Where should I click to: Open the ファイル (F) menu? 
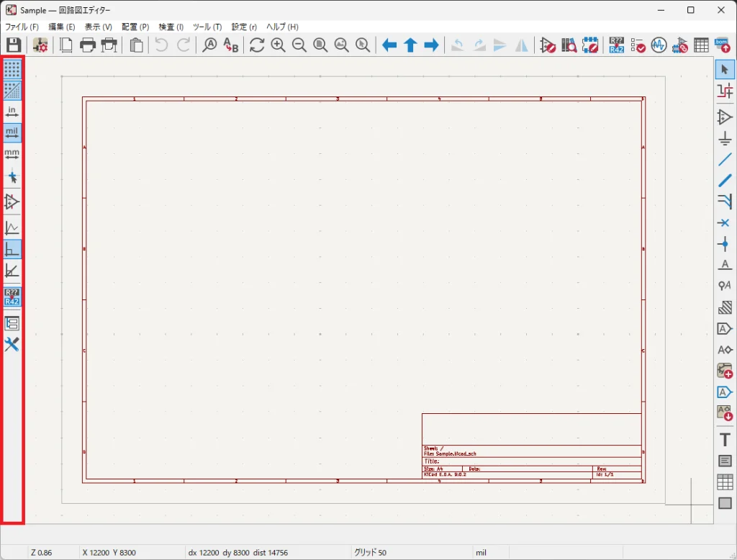click(22, 27)
